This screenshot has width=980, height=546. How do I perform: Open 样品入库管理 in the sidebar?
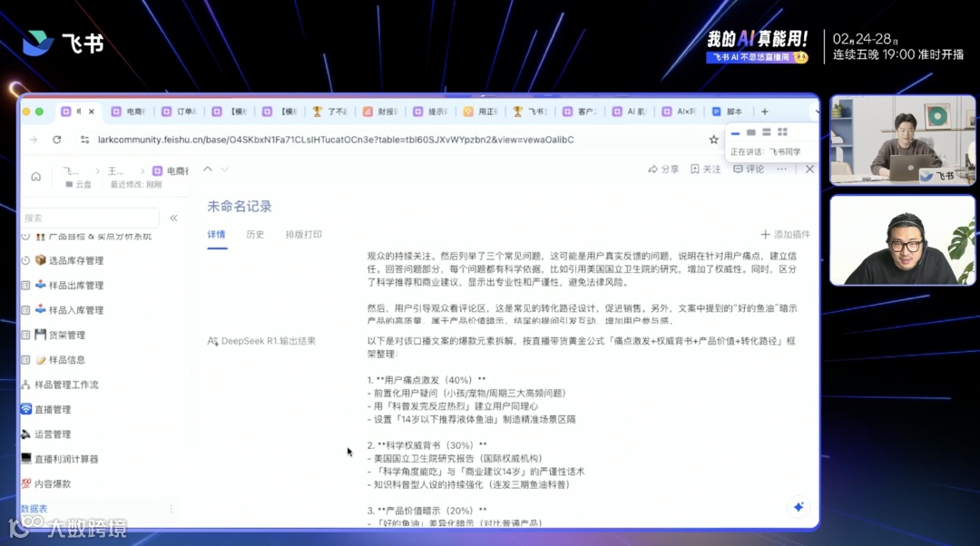[76, 310]
